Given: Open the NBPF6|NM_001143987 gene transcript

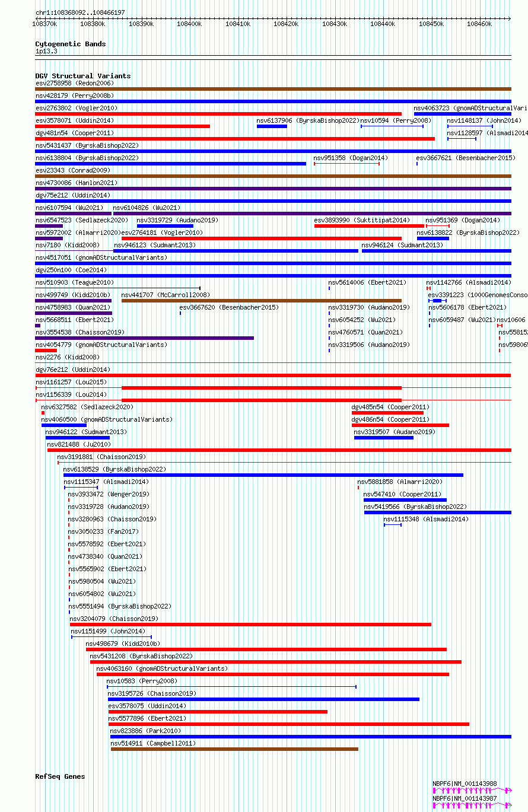Looking at the screenshot, I should tap(465, 798).
